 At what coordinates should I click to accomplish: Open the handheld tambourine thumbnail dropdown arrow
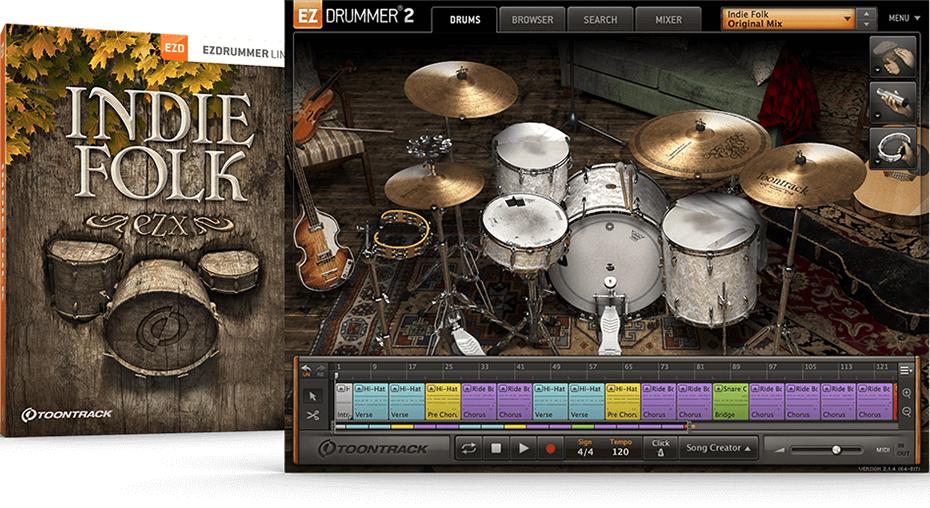click(877, 161)
